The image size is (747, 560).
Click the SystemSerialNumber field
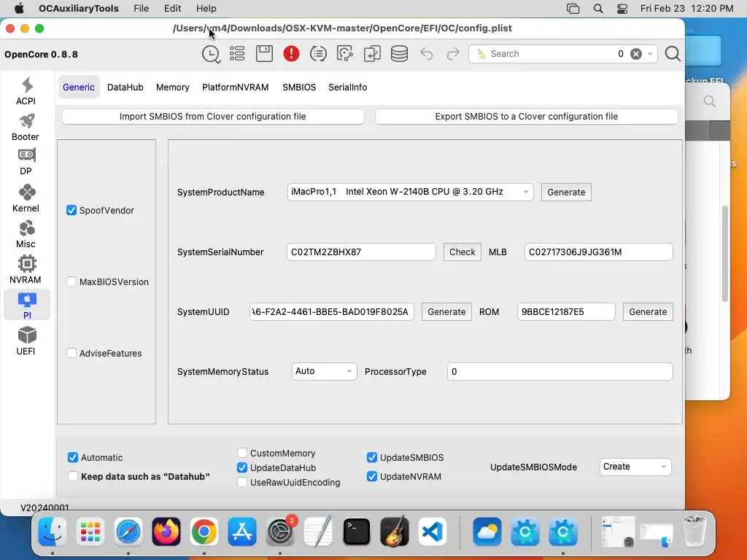pos(361,252)
